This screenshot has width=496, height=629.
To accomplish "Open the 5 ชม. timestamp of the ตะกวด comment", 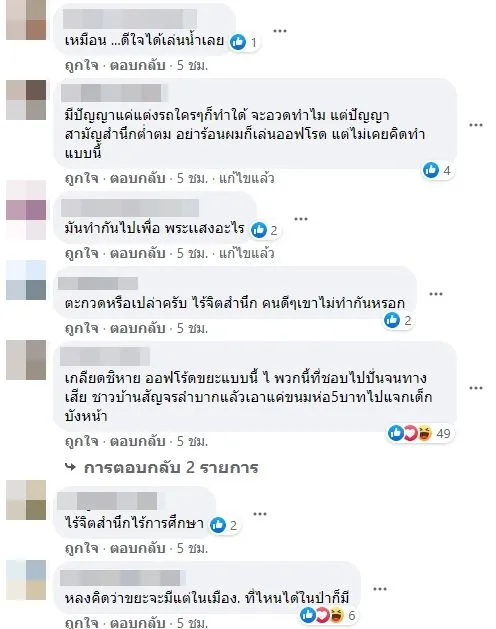I will point(193,328).
